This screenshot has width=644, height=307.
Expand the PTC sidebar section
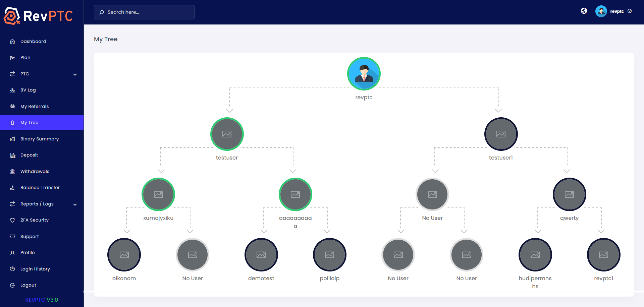coord(42,74)
